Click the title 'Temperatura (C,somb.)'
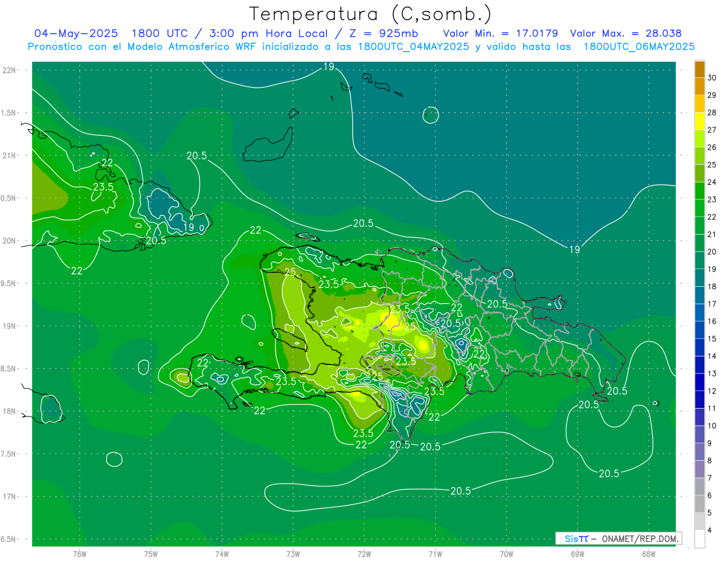The height and width of the screenshot is (562, 728). coord(371,14)
